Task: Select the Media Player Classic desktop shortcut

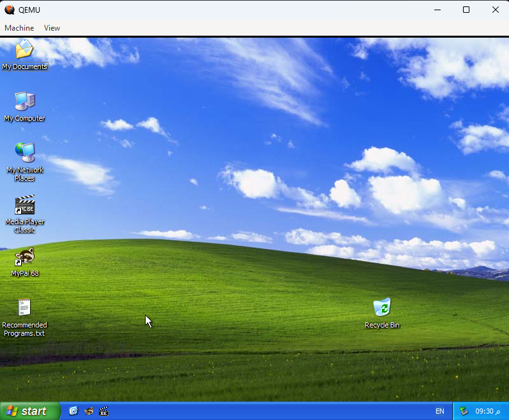Action: pyautogui.click(x=25, y=214)
